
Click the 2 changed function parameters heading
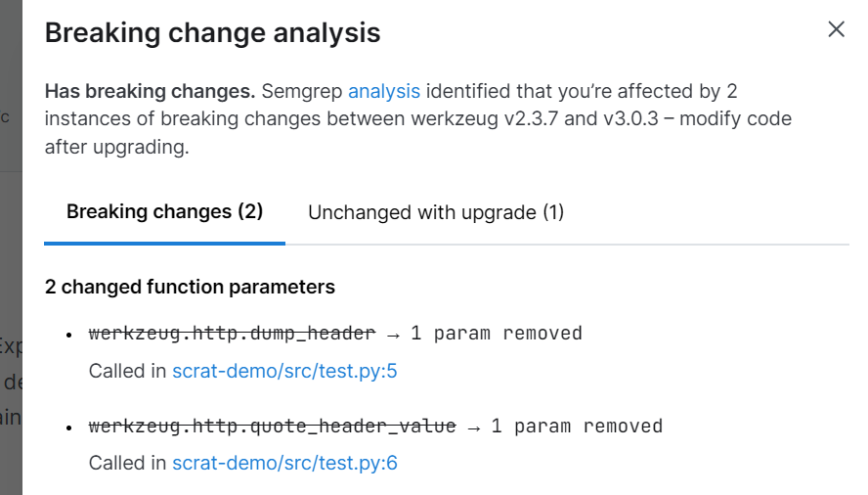pos(190,287)
